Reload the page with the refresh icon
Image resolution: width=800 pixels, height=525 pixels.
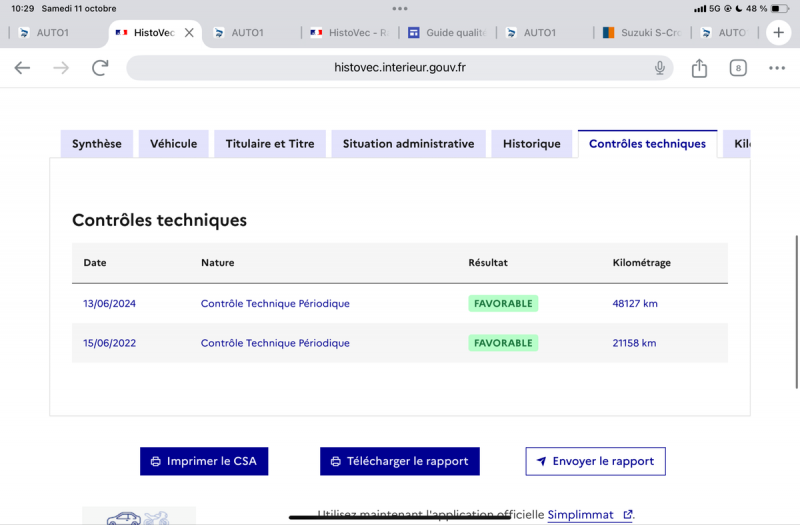[x=100, y=68]
